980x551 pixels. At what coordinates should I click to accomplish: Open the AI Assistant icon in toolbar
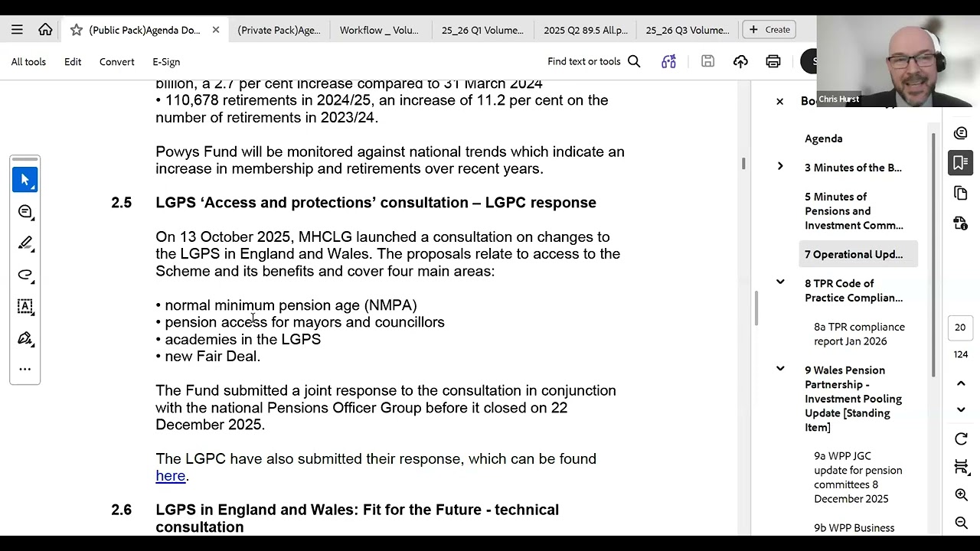click(x=668, y=61)
